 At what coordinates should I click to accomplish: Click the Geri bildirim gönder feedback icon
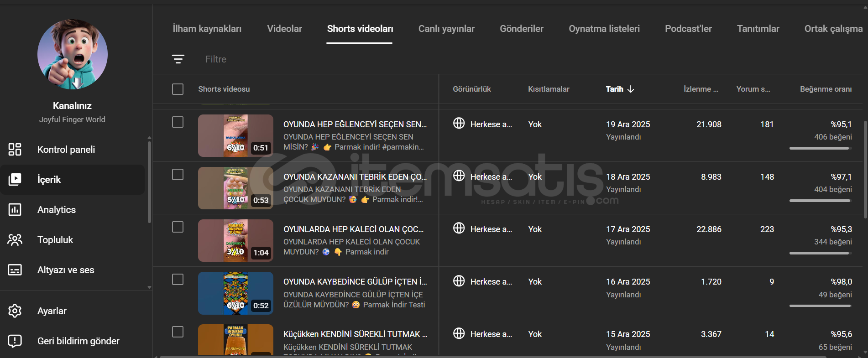pyautogui.click(x=15, y=341)
